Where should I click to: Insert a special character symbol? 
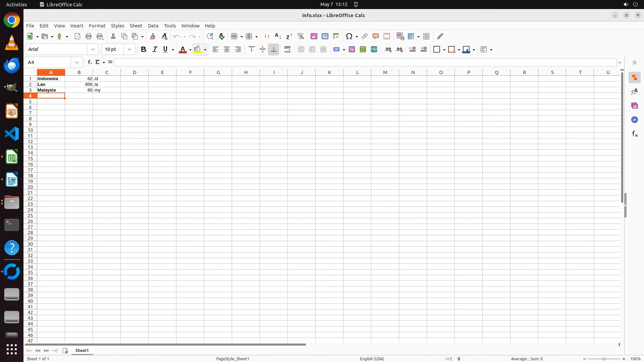pyautogui.click(x=349, y=36)
